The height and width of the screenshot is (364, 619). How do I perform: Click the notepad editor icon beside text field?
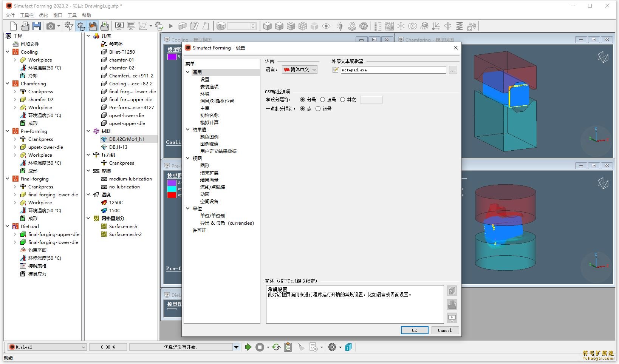point(336,70)
